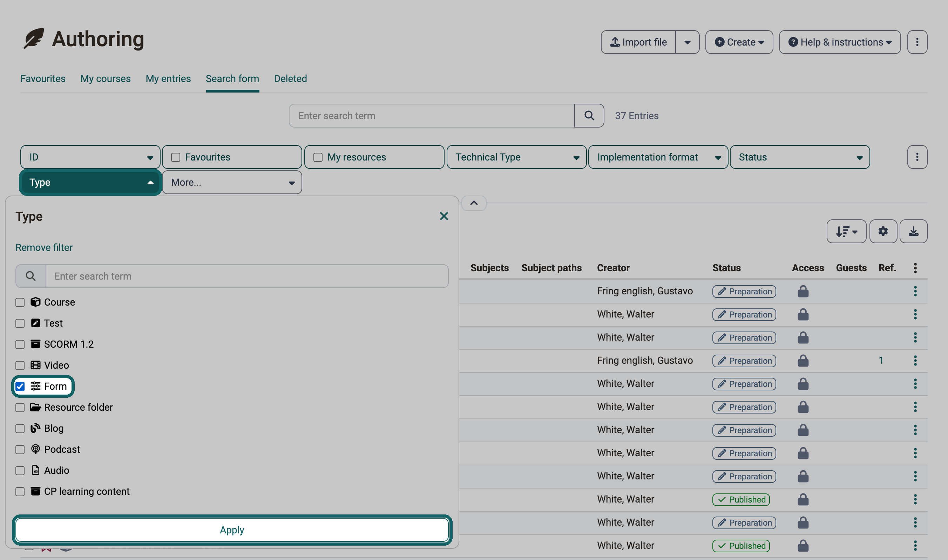Tick the Video type checkbox
This screenshot has width=948, height=560.
tap(20, 365)
